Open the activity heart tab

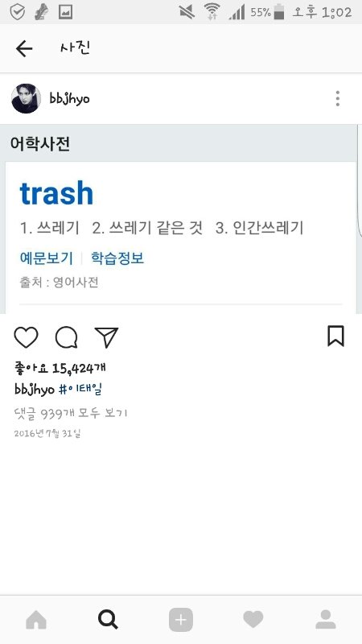pos(253,619)
